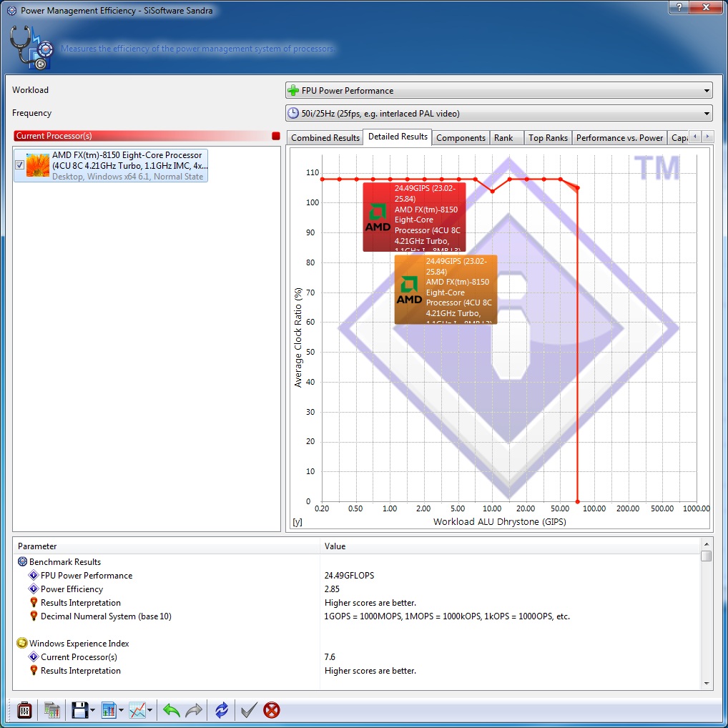This screenshot has height=728, width=728.
Task: Click the Benchmark Results globe icon
Action: tap(22, 561)
